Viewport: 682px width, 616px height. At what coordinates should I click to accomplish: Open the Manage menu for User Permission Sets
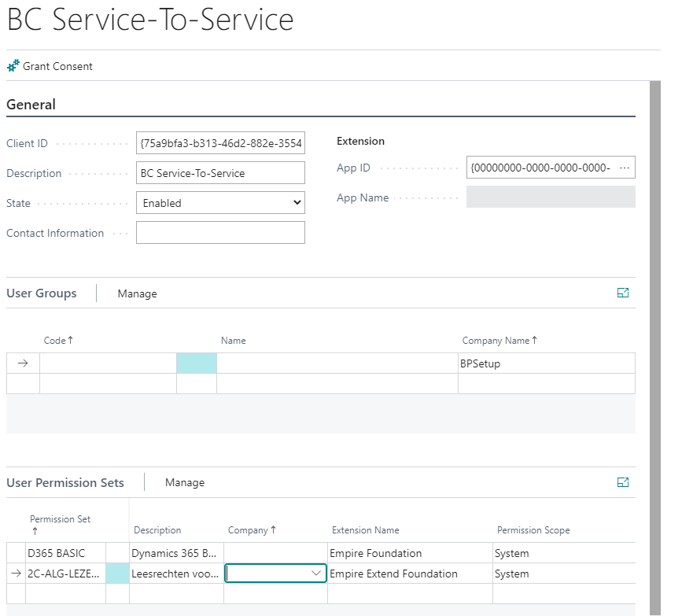(185, 482)
